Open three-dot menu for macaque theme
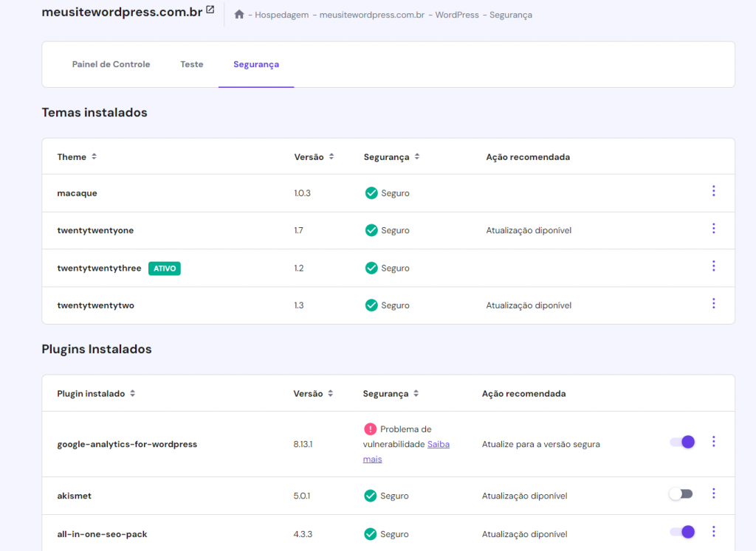Screen dimensions: 756x551 pos(714,191)
